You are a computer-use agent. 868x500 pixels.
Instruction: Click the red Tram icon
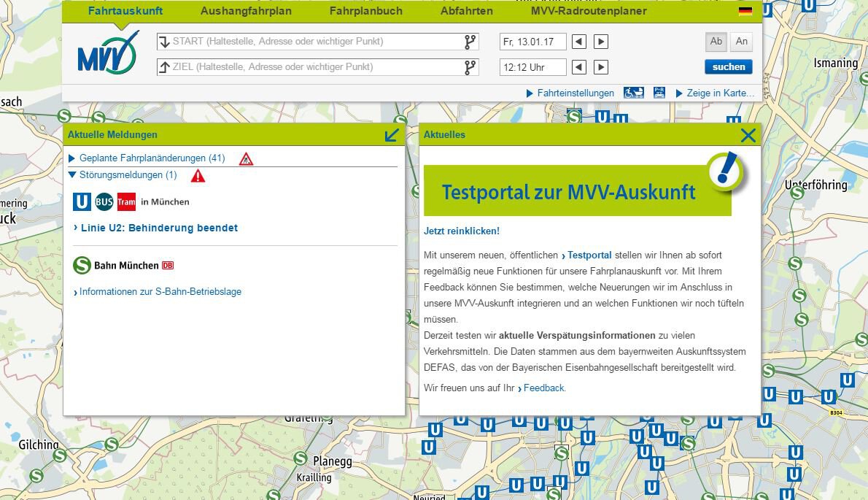coord(126,201)
